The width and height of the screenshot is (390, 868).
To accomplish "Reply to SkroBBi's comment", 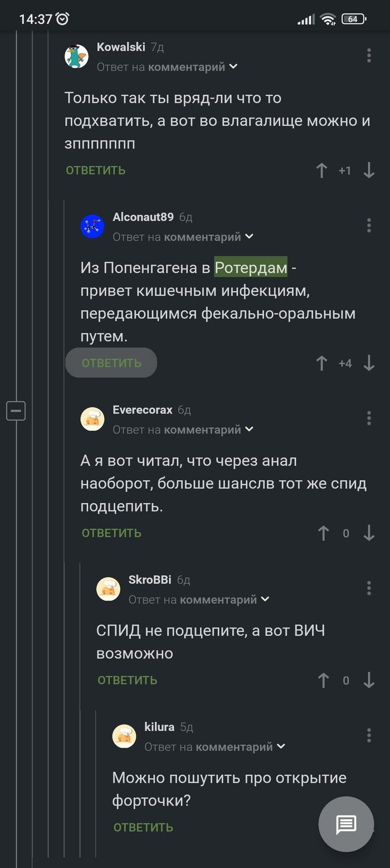I will [128, 680].
